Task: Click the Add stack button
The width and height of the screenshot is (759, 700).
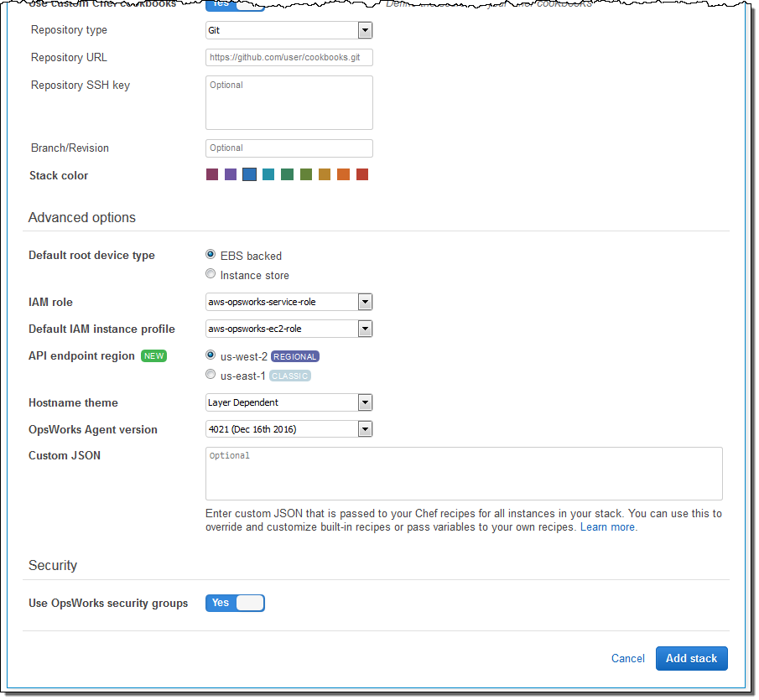Action: click(x=692, y=658)
